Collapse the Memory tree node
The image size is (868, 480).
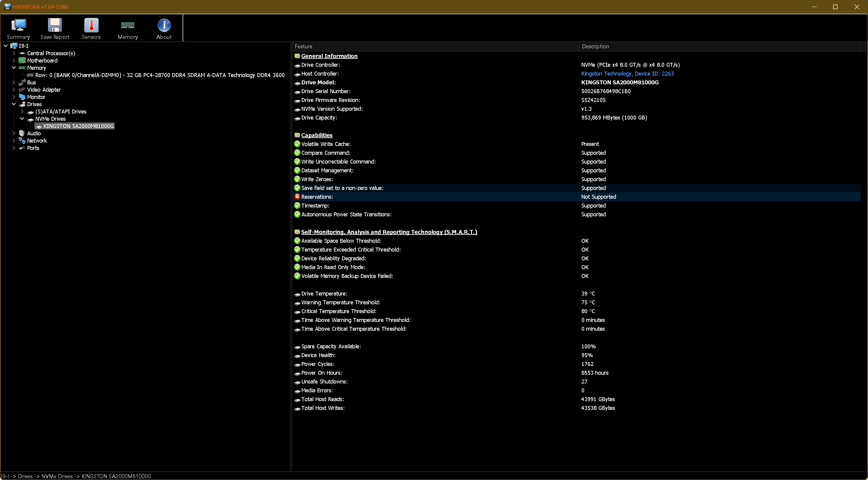pyautogui.click(x=14, y=68)
